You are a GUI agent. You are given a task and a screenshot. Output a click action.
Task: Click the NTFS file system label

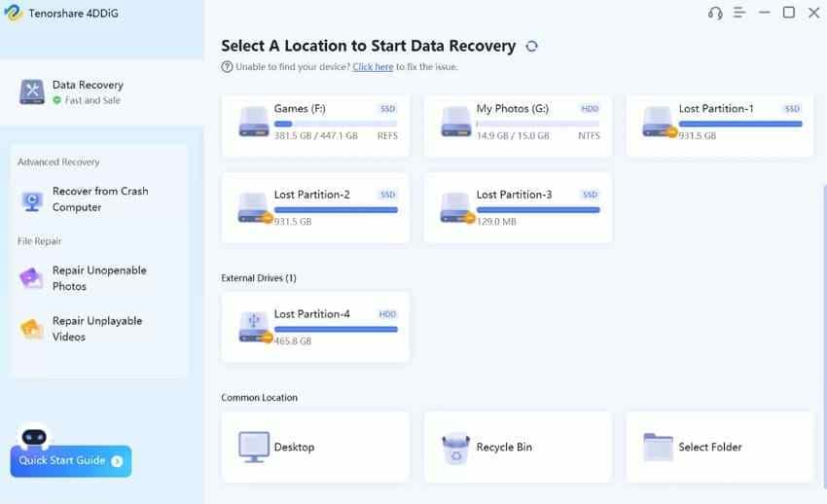coord(589,136)
